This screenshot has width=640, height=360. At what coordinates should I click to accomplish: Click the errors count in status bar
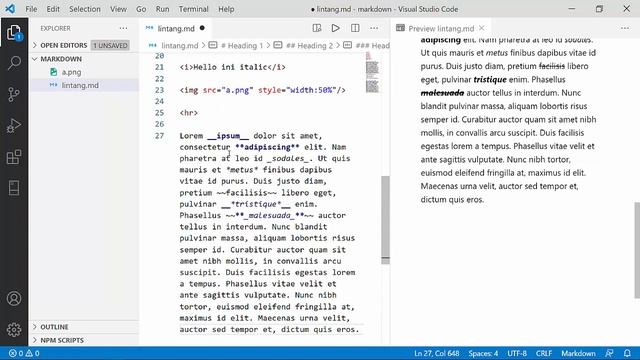(16, 353)
